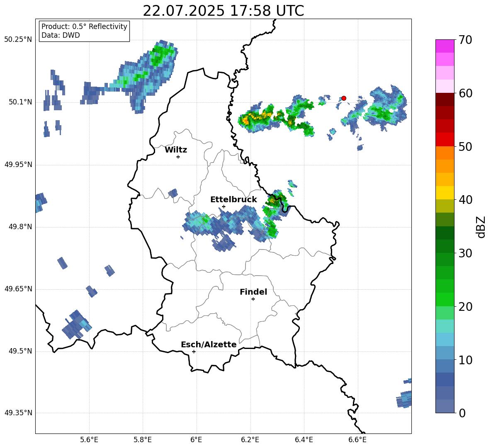Click the title 22.07.2025 17:58 UTC
The width and height of the screenshot is (491, 448).
(223, 11)
